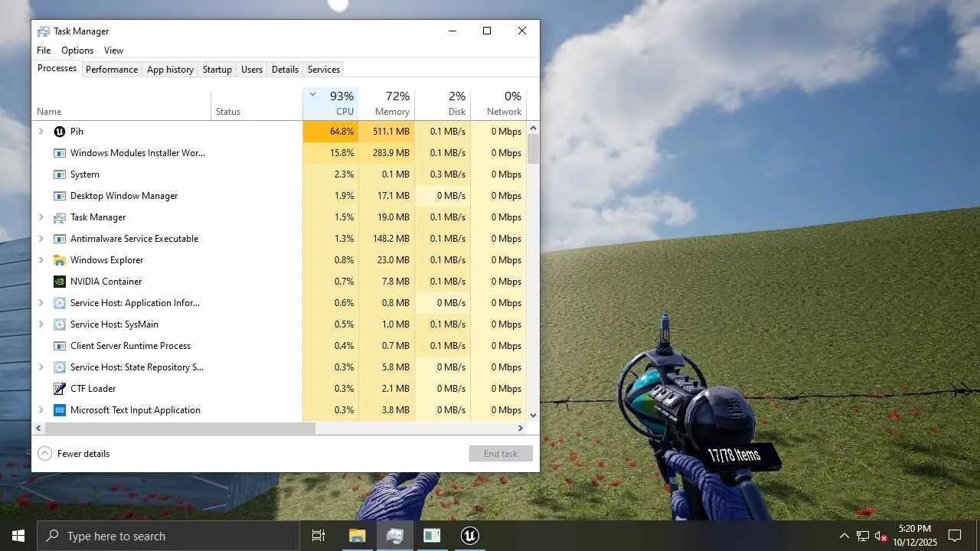Click the Windows Modules Installer Worker icon
The width and height of the screenshot is (980, 551).
(x=60, y=153)
